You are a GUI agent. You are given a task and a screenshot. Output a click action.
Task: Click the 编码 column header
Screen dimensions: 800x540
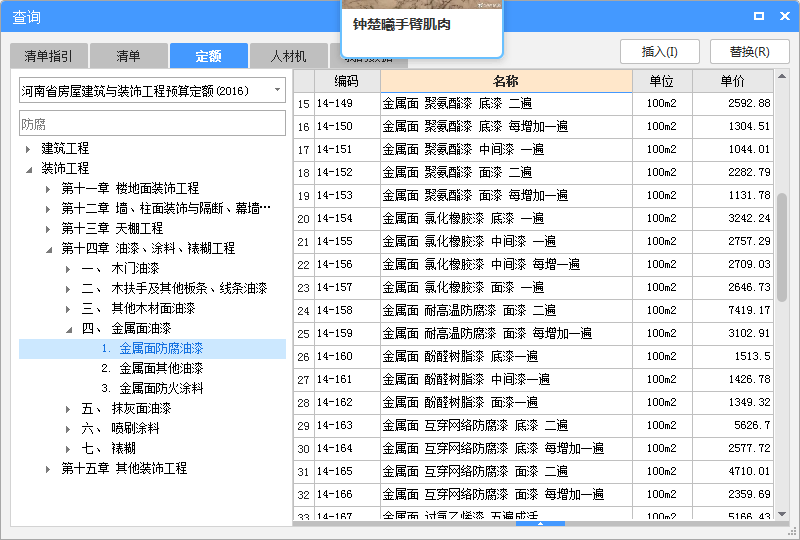point(347,81)
